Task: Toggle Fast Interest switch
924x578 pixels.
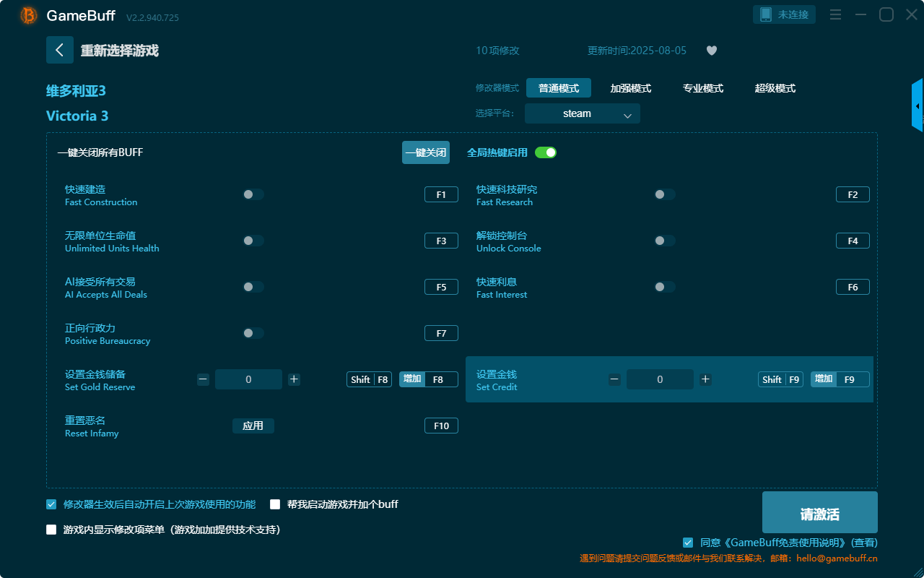Action: pos(665,287)
